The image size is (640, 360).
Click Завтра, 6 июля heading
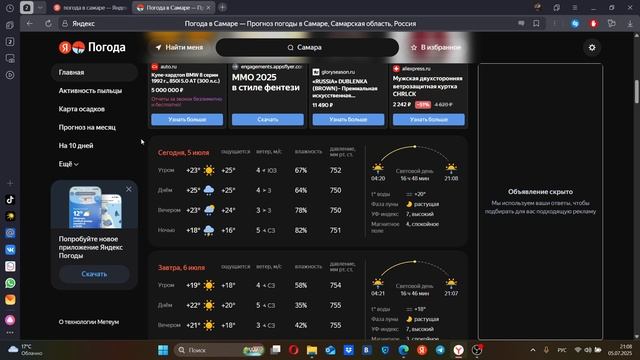click(x=181, y=268)
